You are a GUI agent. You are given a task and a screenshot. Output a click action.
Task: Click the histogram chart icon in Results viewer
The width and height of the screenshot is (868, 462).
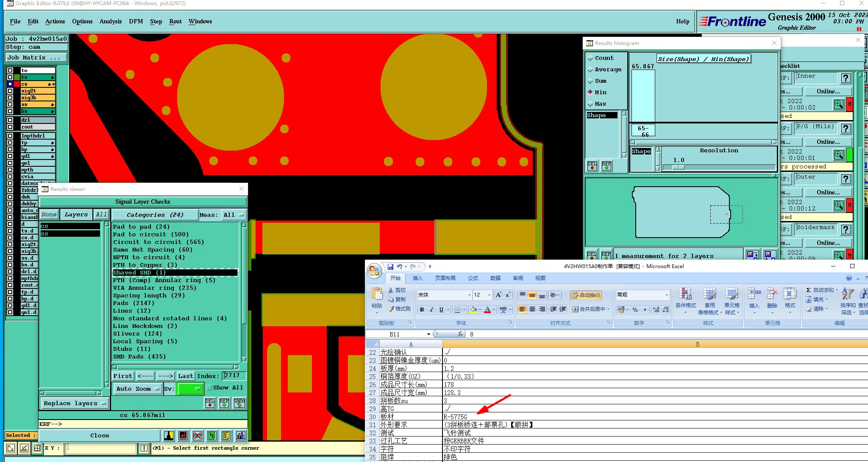pyautogui.click(x=240, y=435)
